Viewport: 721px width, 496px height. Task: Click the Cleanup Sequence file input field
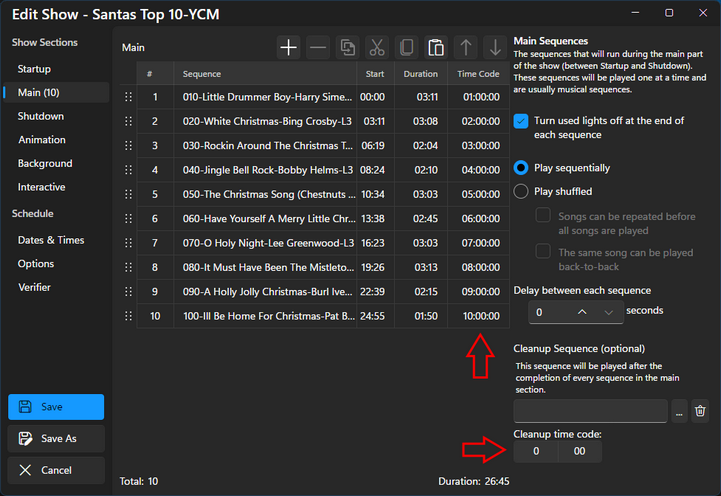[x=590, y=410]
